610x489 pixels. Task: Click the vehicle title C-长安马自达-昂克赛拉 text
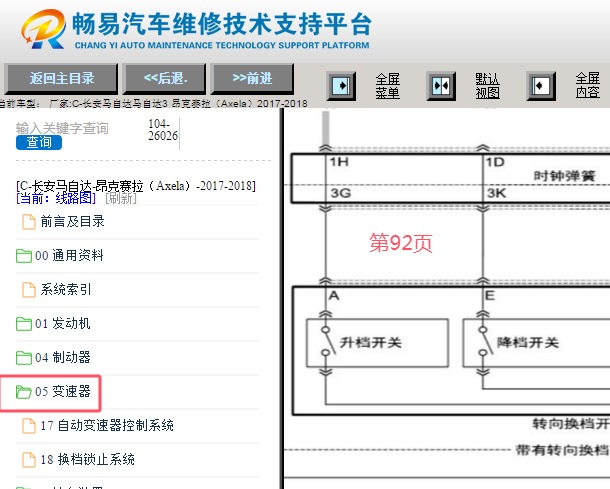(x=136, y=186)
